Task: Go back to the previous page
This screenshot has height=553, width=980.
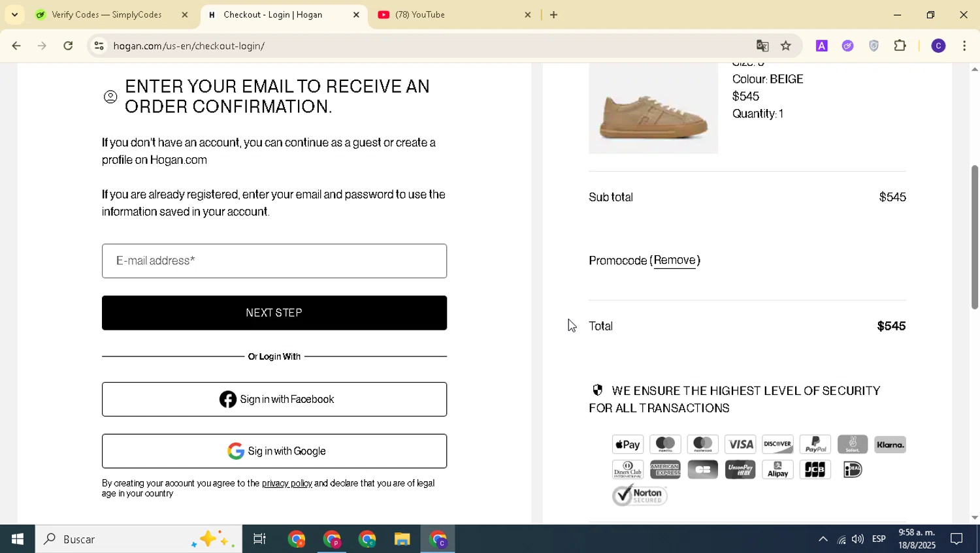Action: 16,46
